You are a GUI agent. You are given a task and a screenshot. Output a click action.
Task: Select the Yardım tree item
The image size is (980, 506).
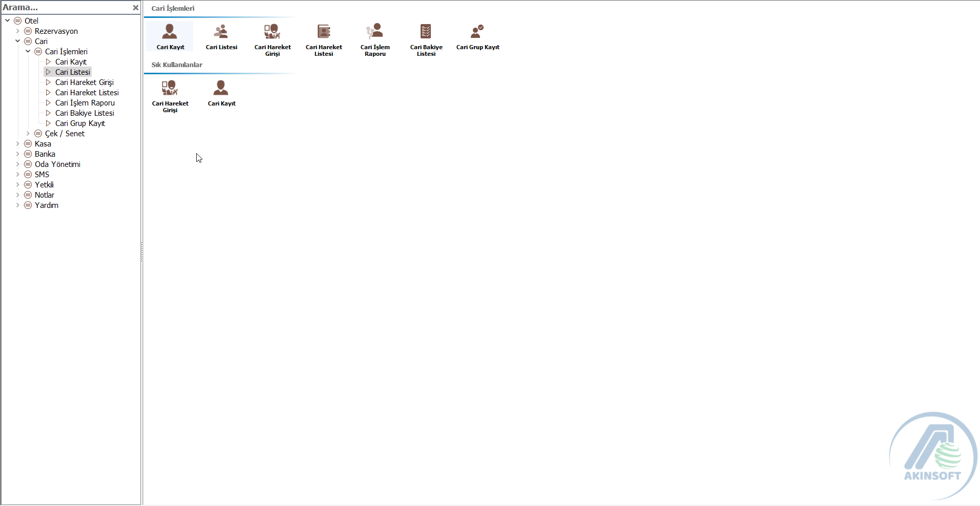pos(47,205)
